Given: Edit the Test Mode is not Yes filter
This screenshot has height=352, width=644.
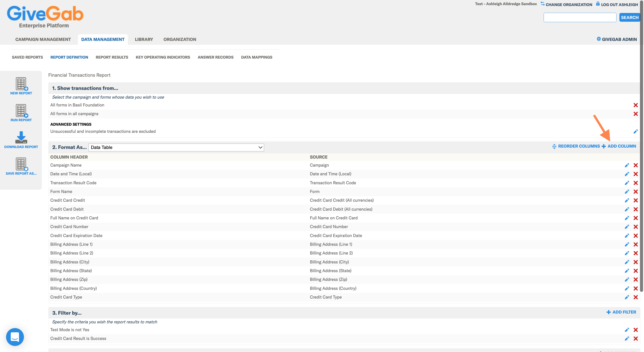Looking at the screenshot, I should coord(627,330).
